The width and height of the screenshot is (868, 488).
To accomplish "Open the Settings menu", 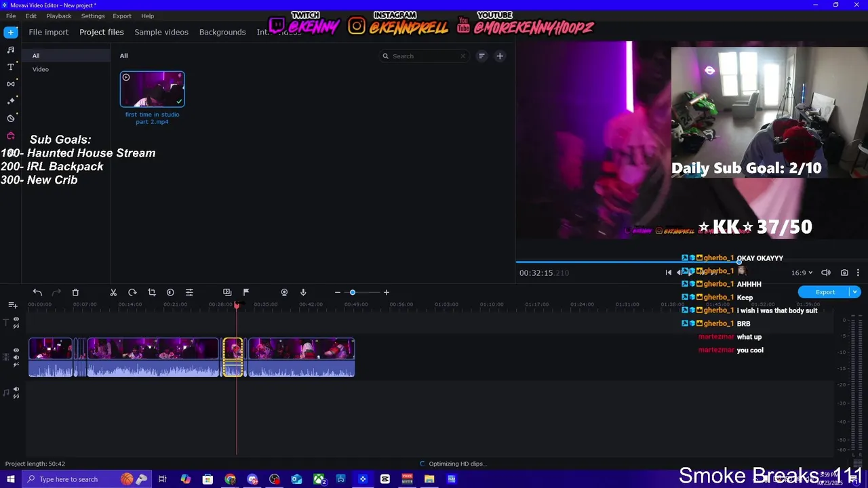I will pyautogui.click(x=93, y=16).
